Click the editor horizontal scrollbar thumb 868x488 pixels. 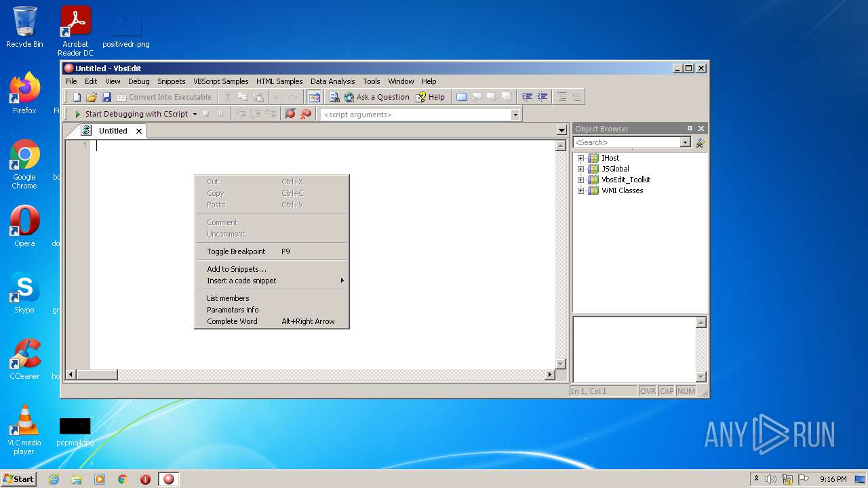tap(97, 375)
